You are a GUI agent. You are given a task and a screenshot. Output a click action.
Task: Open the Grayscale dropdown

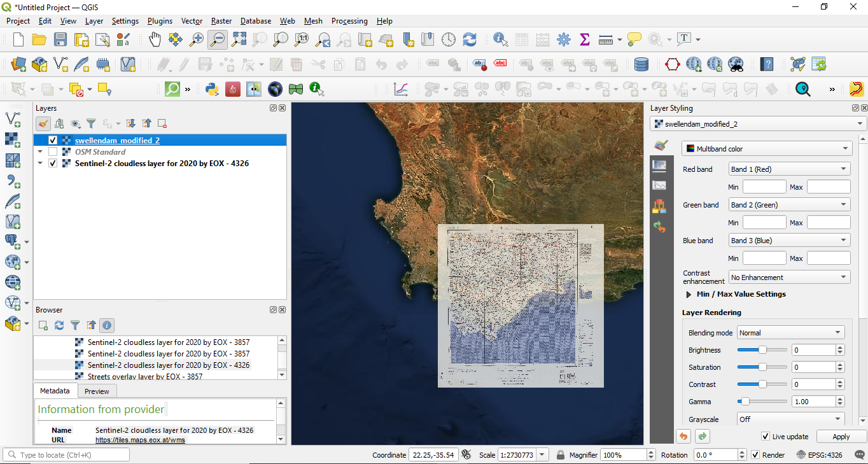[791, 419]
